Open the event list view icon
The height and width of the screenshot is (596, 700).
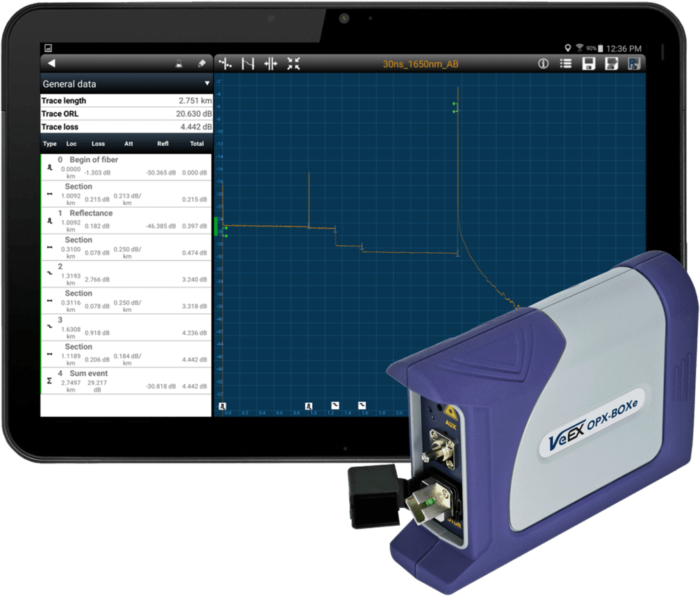(566, 64)
